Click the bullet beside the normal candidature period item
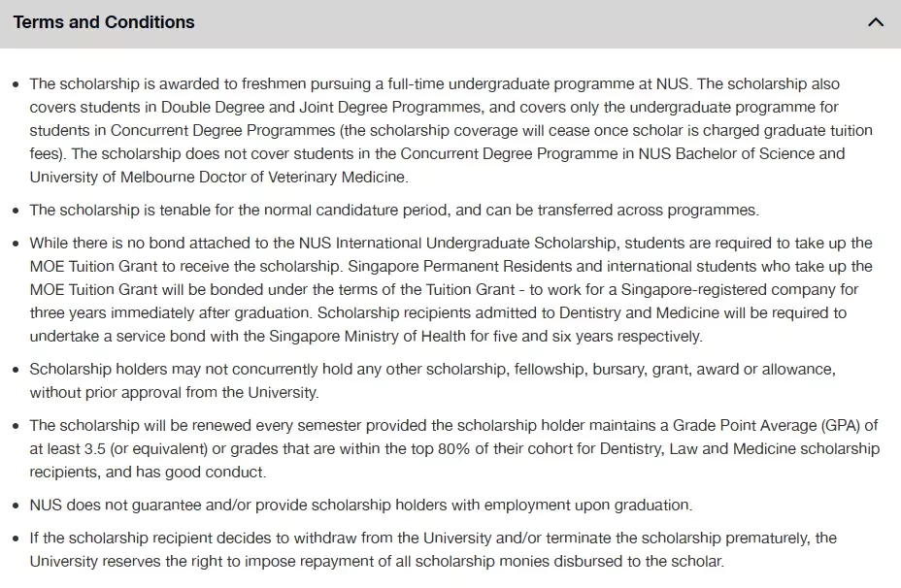This screenshot has width=901, height=588. click(x=17, y=211)
